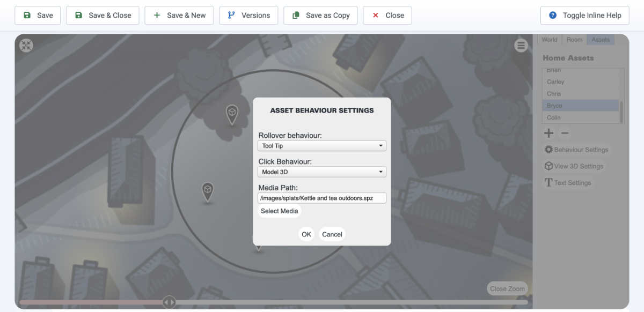Click the fullscreen expand icon on map
The image size is (644, 312).
pyautogui.click(x=26, y=46)
